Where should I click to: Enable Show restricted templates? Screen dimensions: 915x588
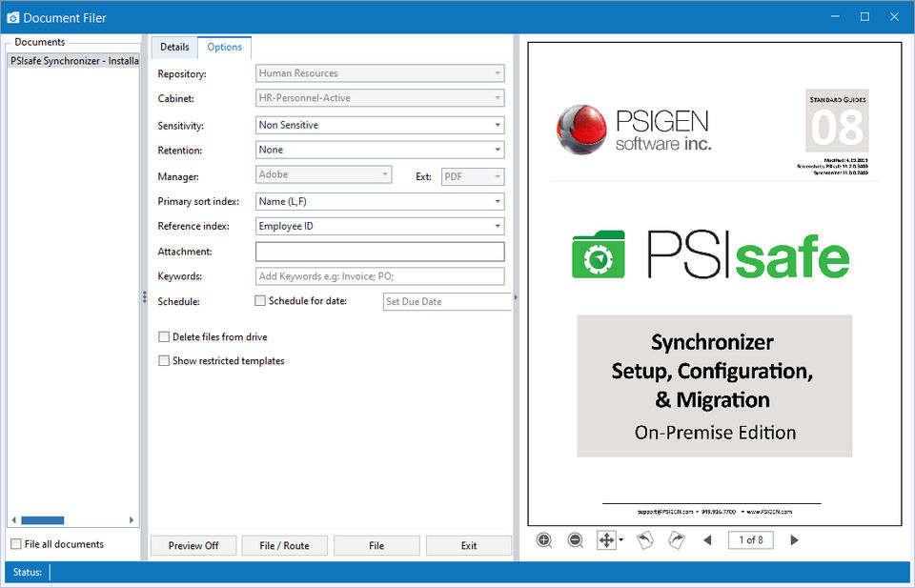click(x=164, y=360)
